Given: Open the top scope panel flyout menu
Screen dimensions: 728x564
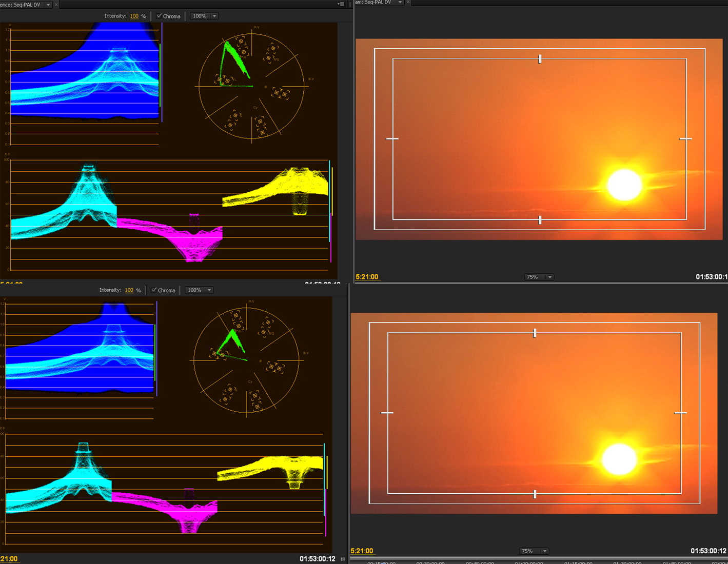Looking at the screenshot, I should [x=341, y=4].
